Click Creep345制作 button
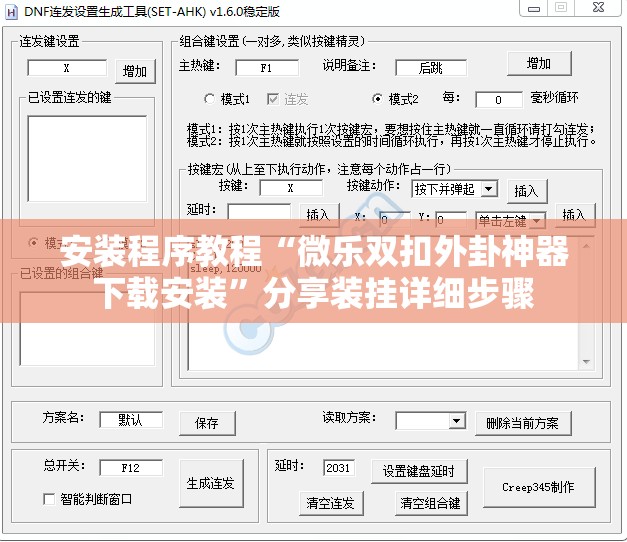 [x=539, y=487]
